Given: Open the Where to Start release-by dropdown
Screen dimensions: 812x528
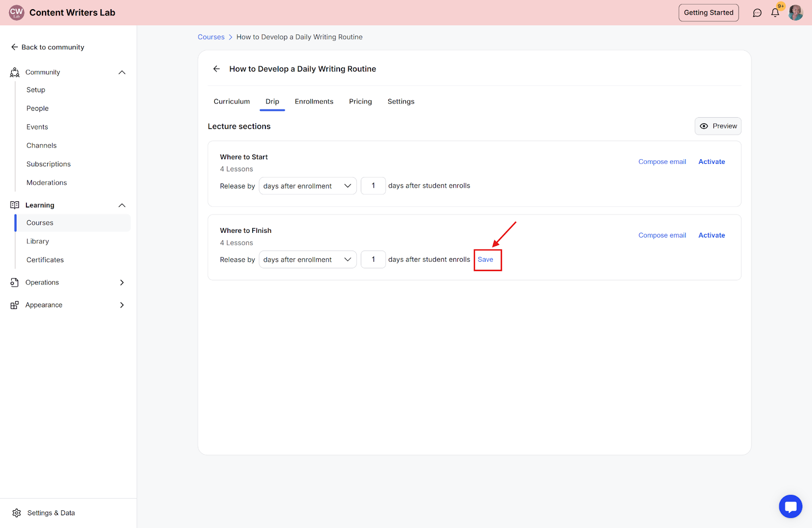Looking at the screenshot, I should (x=308, y=186).
